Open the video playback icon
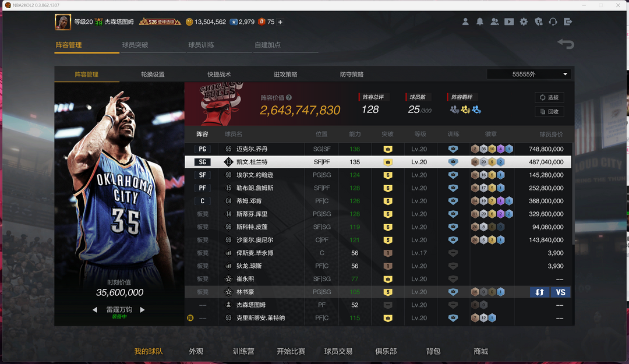Image resolution: width=629 pixels, height=364 pixels. click(x=509, y=22)
